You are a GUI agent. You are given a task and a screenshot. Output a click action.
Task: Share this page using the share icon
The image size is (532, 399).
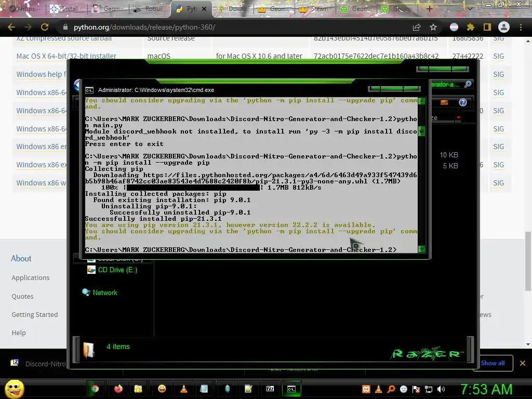(x=417, y=27)
